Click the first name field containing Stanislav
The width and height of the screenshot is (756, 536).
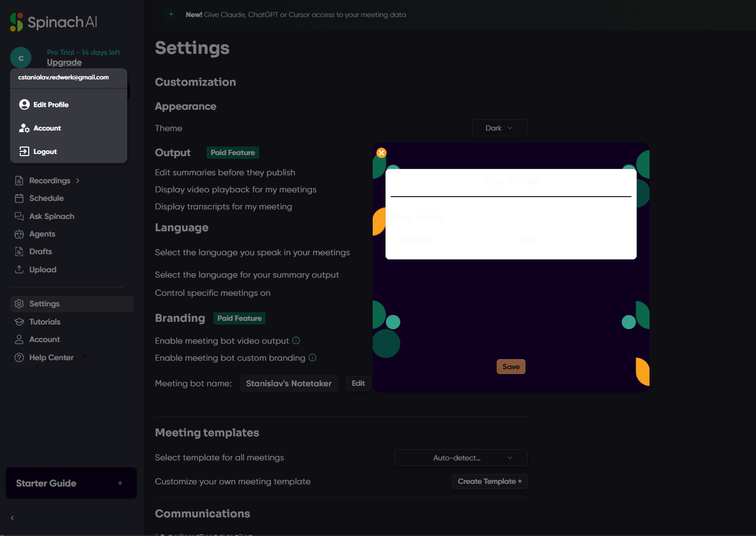point(450,239)
